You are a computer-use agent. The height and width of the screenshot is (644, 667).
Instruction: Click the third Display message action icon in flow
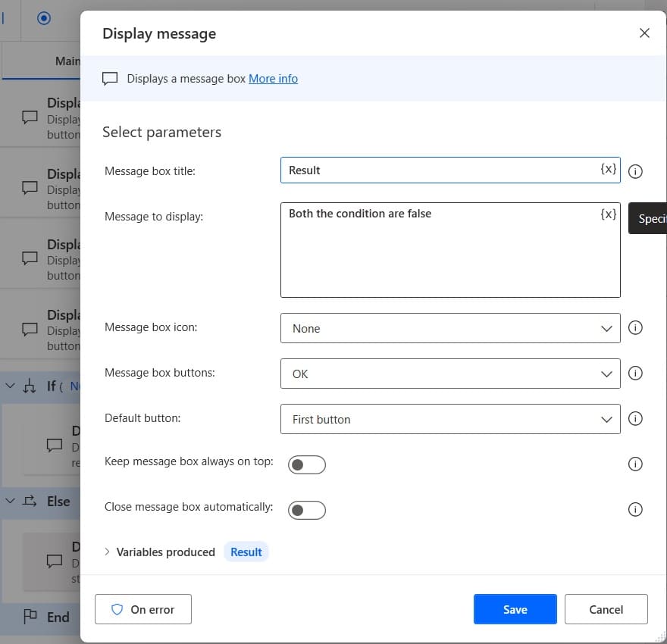coord(30,258)
